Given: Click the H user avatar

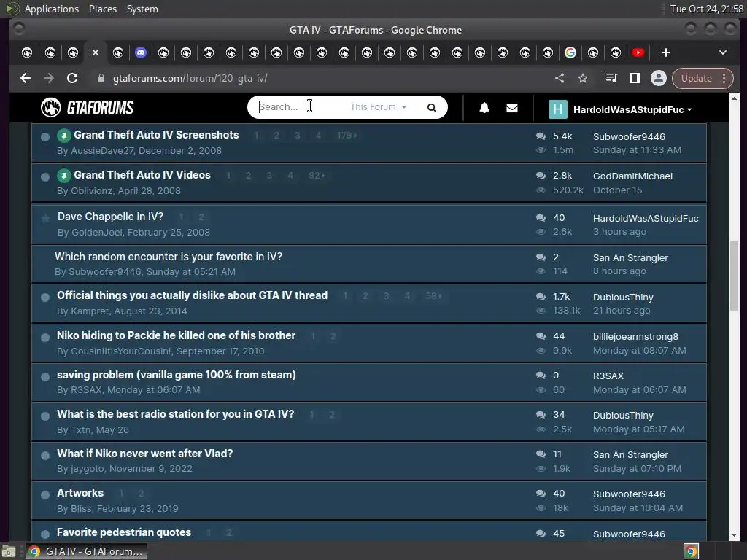Looking at the screenshot, I should tap(557, 109).
